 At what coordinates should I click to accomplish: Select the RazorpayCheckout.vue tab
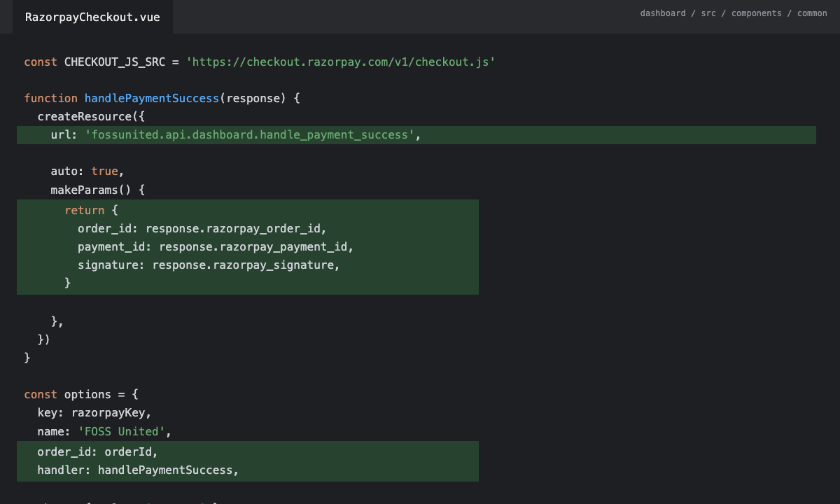[92, 17]
